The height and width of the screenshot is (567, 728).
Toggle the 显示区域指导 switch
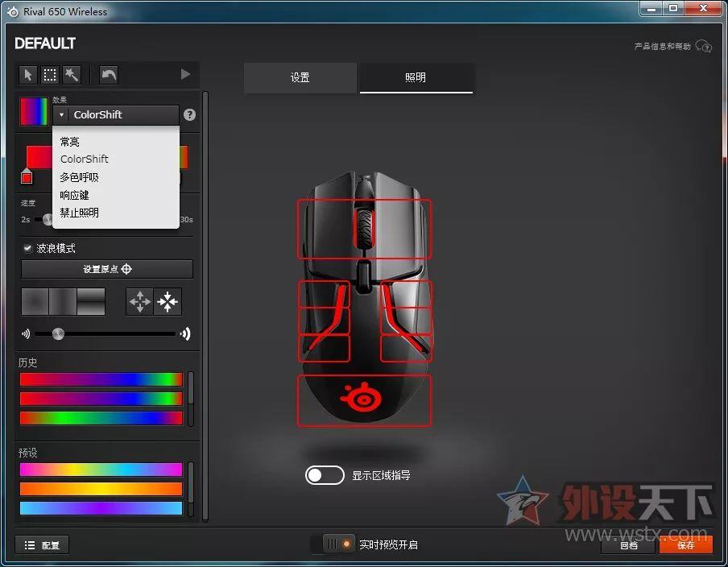[x=325, y=475]
